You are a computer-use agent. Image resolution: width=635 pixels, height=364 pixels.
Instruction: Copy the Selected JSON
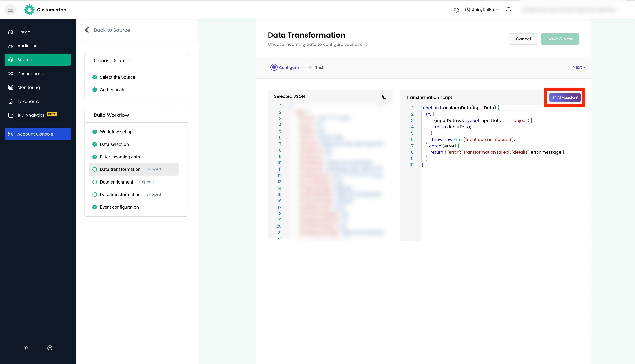(384, 97)
